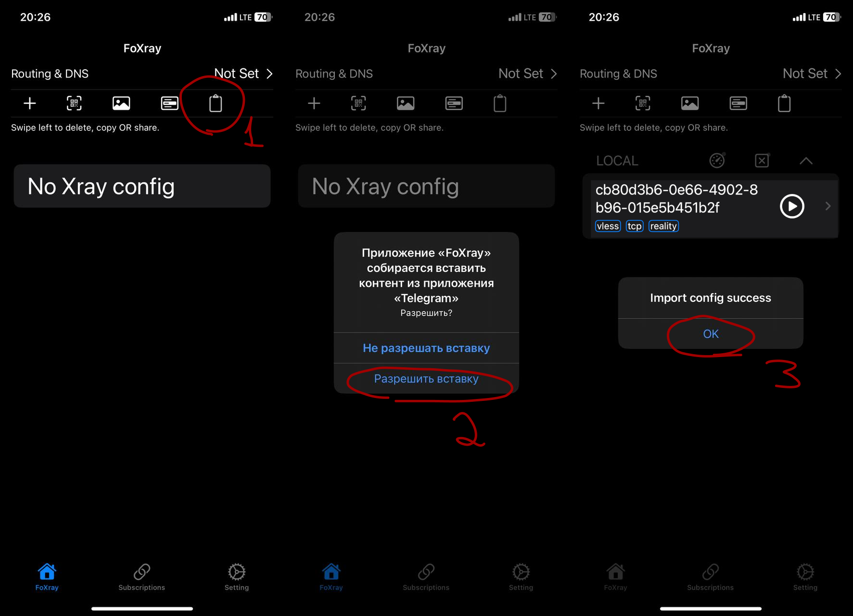Tap the reality tag
853x616 pixels.
(663, 226)
